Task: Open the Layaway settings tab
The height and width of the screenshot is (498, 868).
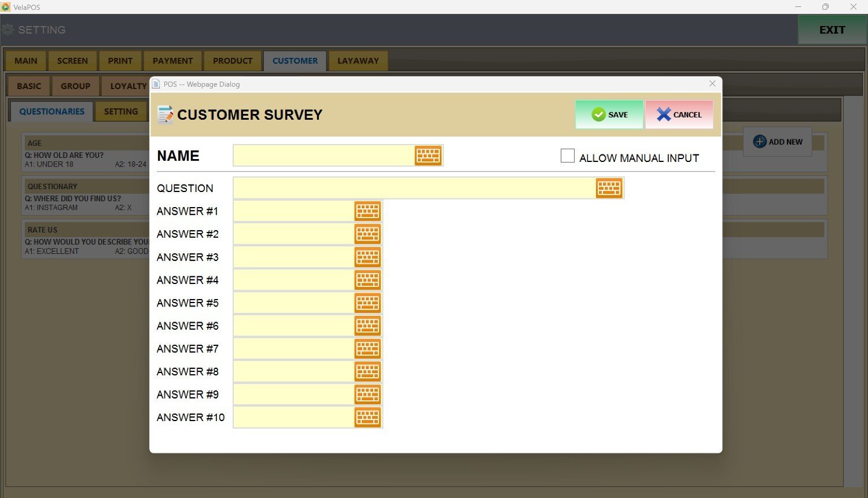Action: tap(358, 61)
